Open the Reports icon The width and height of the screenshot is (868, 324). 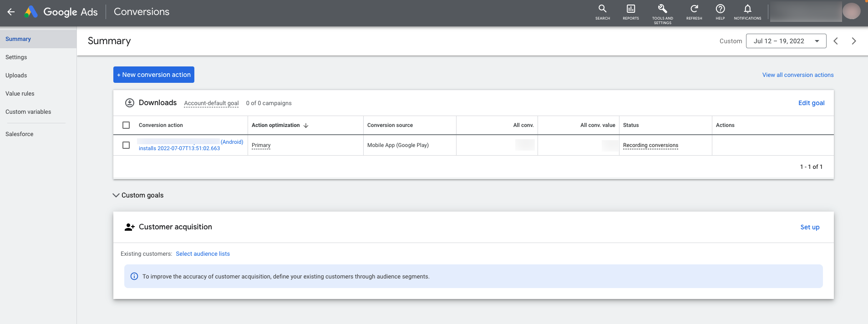[x=630, y=12]
